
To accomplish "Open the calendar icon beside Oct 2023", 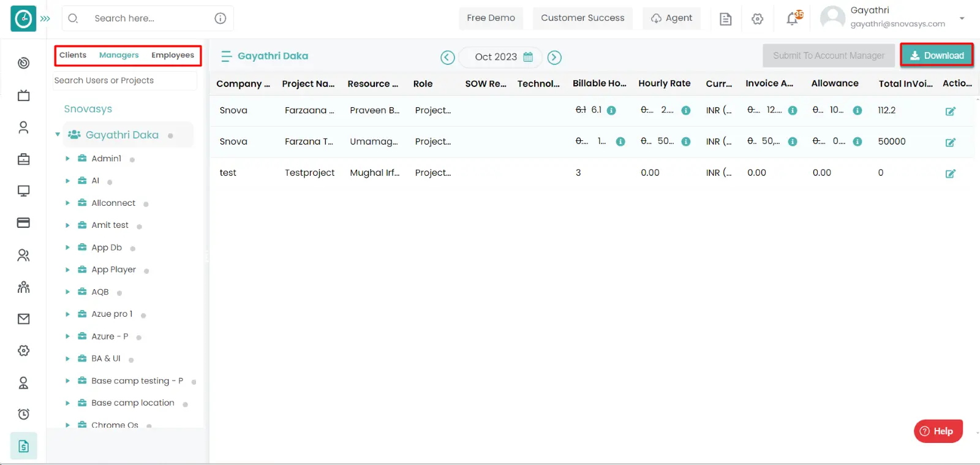I will click(528, 57).
